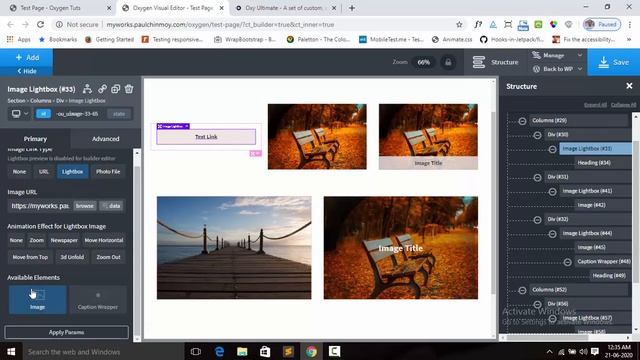Duplicate the Image Lightbox element
The width and height of the screenshot is (640, 360).
(x=116, y=89)
